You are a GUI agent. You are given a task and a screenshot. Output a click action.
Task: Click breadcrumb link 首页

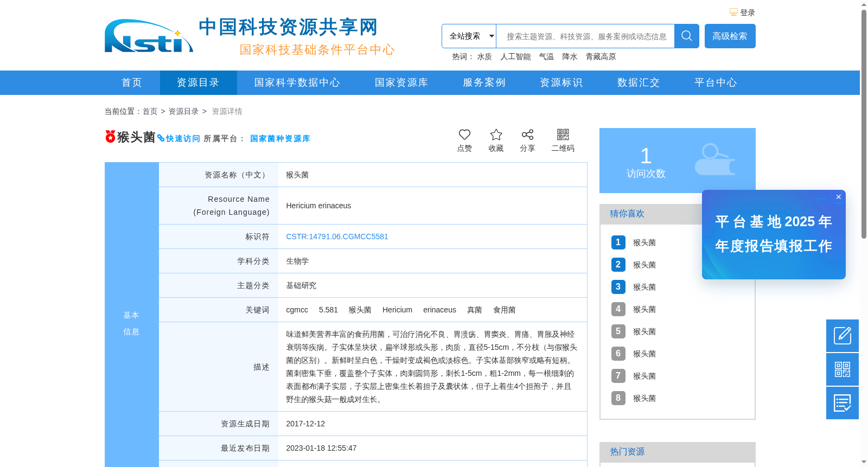click(150, 111)
